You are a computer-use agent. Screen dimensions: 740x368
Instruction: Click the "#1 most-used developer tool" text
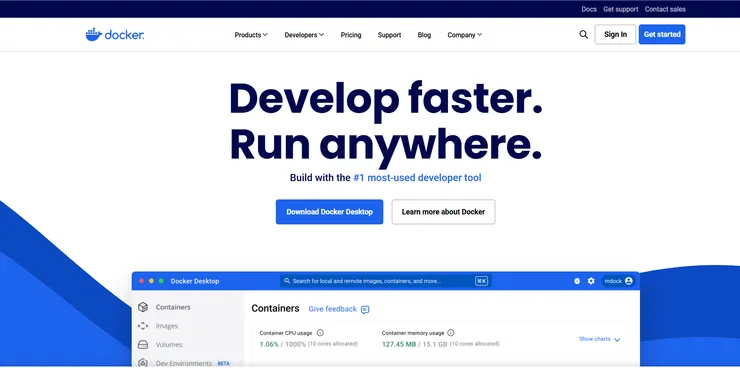[417, 178]
